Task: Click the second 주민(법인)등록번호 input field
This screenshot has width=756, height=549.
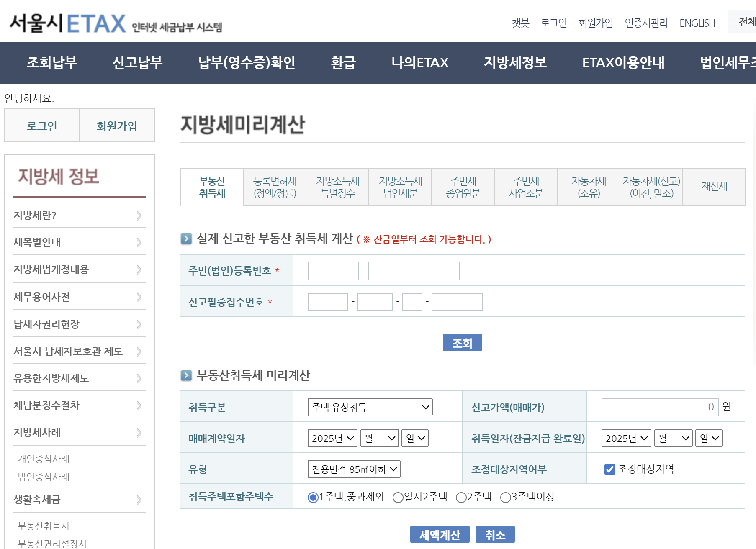Action: click(x=414, y=271)
